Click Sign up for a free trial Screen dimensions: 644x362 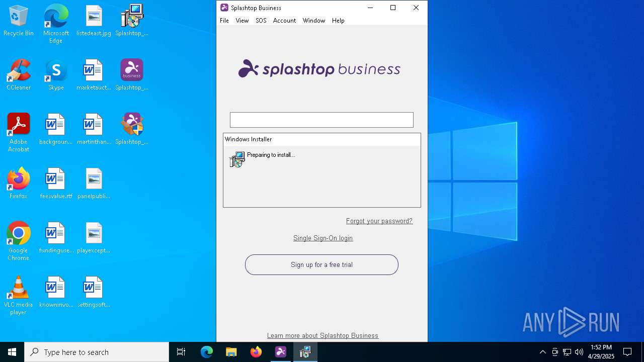(321, 264)
